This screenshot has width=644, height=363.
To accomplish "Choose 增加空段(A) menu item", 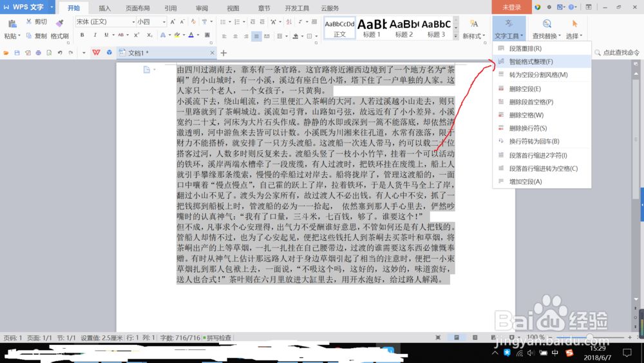I will 542,182.
